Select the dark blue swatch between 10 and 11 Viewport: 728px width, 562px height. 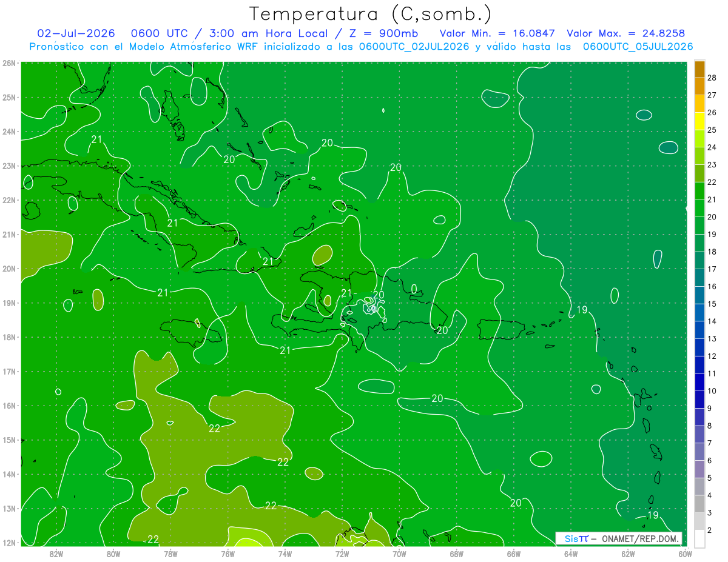pyautogui.click(x=699, y=383)
